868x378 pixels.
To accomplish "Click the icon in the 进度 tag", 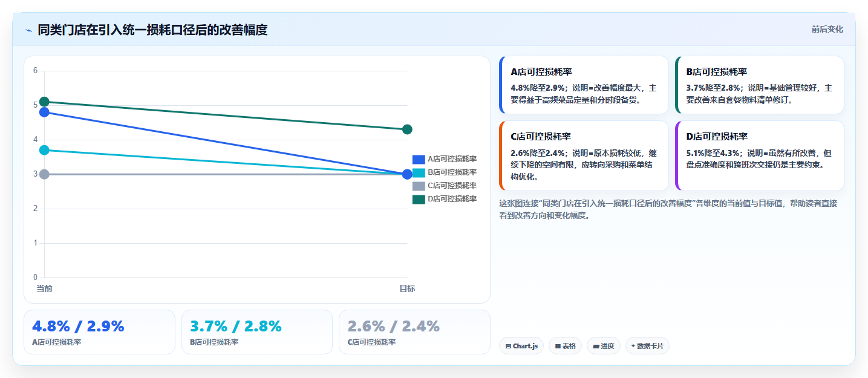I will (596, 346).
